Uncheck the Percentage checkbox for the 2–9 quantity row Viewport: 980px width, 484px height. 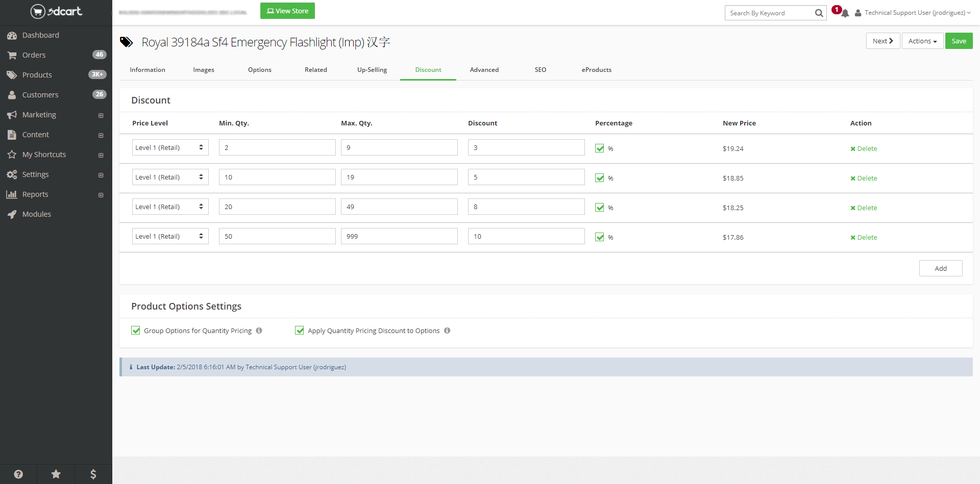click(600, 148)
